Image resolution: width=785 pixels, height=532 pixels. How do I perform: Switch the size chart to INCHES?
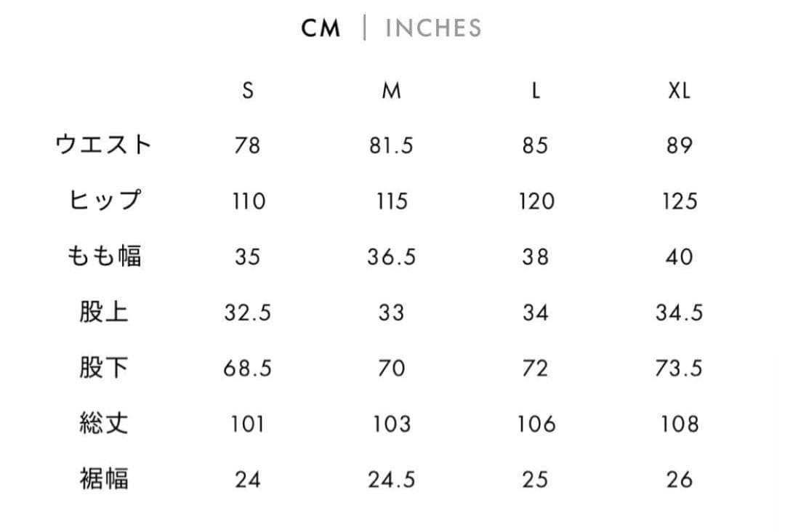(x=433, y=28)
